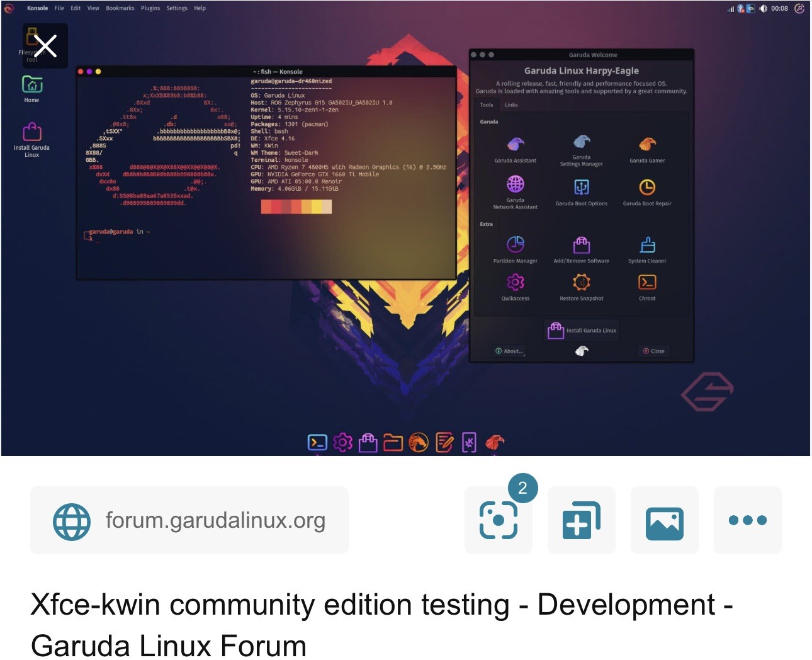
Task: Open the KDE Connect phone icon in the dock
Action: pyautogui.click(x=470, y=443)
